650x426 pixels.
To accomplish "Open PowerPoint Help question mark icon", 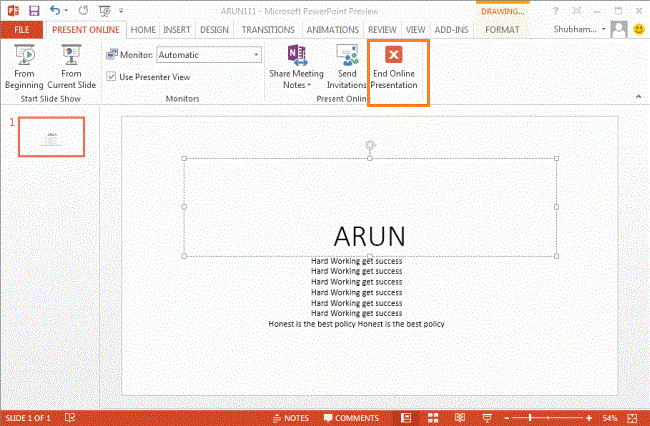I will [555, 11].
